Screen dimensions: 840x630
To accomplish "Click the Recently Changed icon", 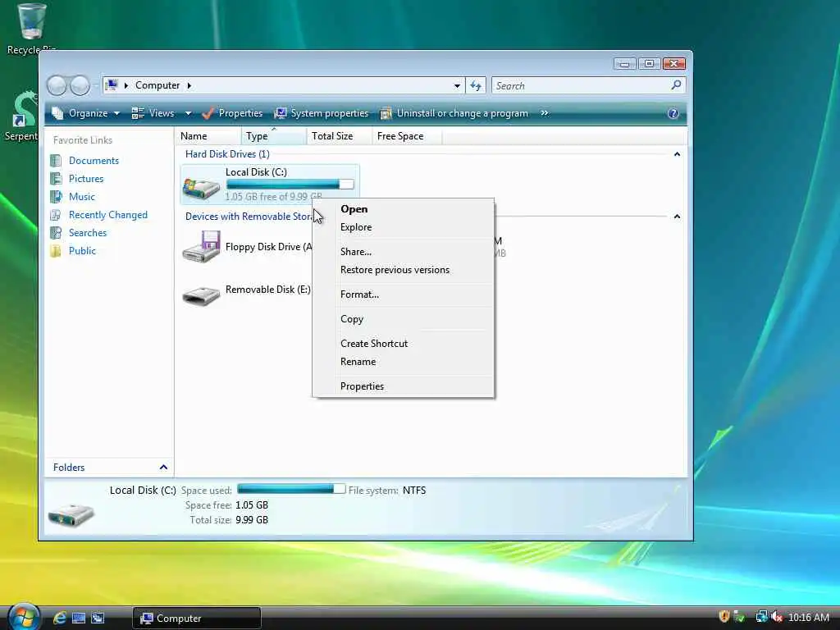I will [56, 215].
